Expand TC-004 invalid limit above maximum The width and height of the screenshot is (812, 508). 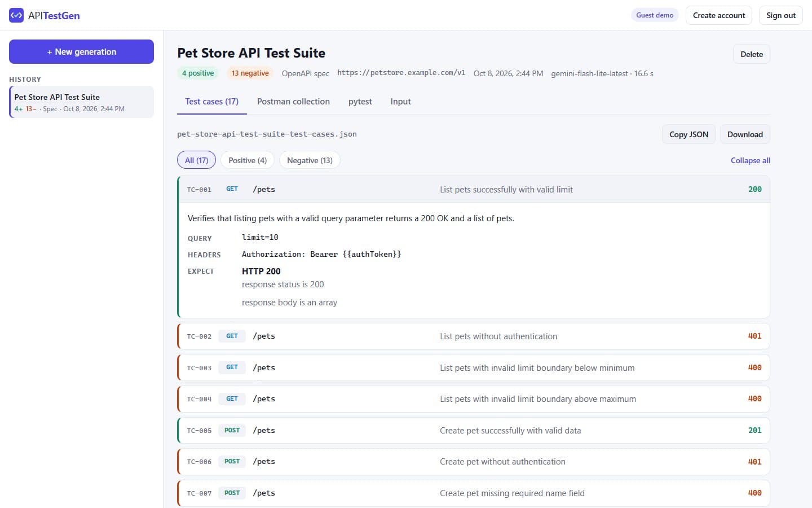click(474, 399)
